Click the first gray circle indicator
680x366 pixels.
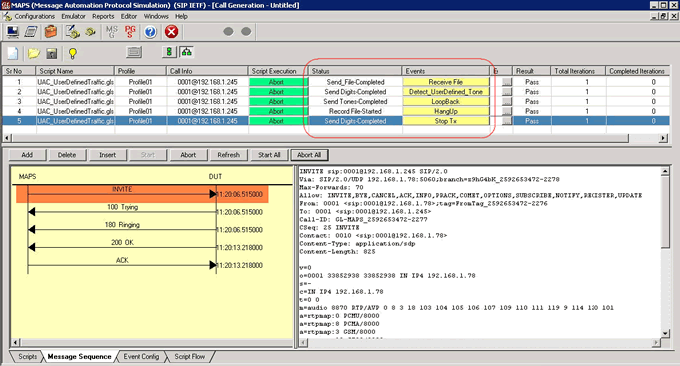click(229, 32)
